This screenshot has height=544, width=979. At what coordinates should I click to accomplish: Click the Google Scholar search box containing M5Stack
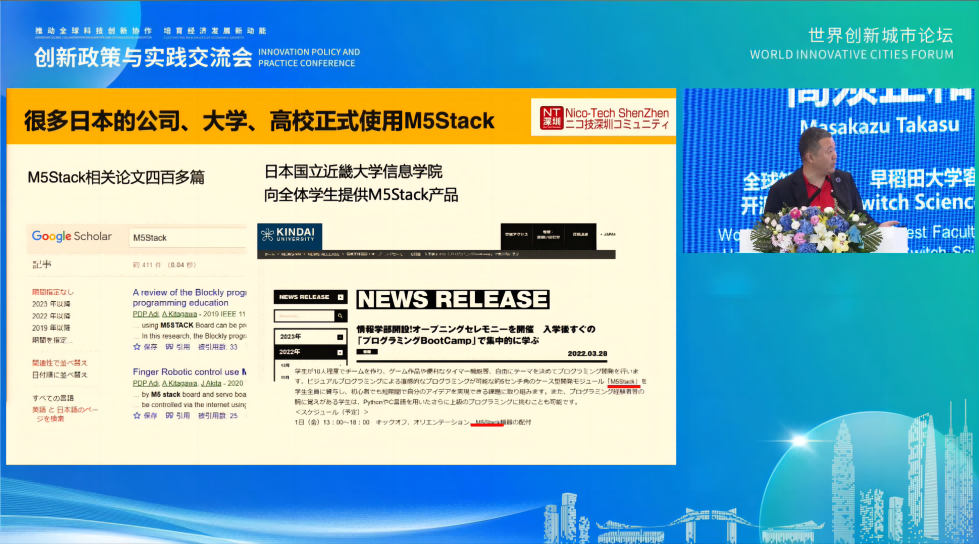click(188, 237)
